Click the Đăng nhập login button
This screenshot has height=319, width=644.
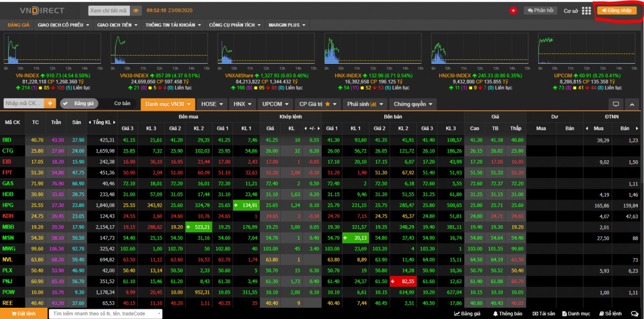pyautogui.click(x=617, y=11)
